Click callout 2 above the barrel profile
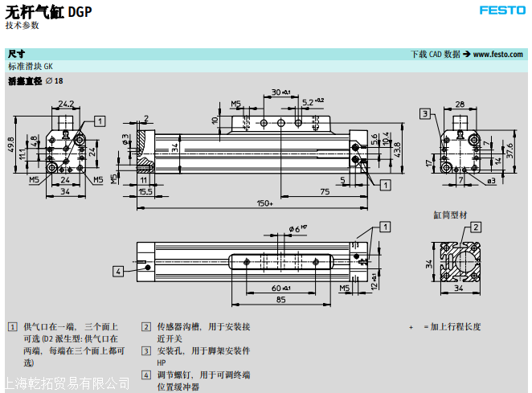Image resolution: width=532 pixels, height=393 pixels. (x=476, y=227)
